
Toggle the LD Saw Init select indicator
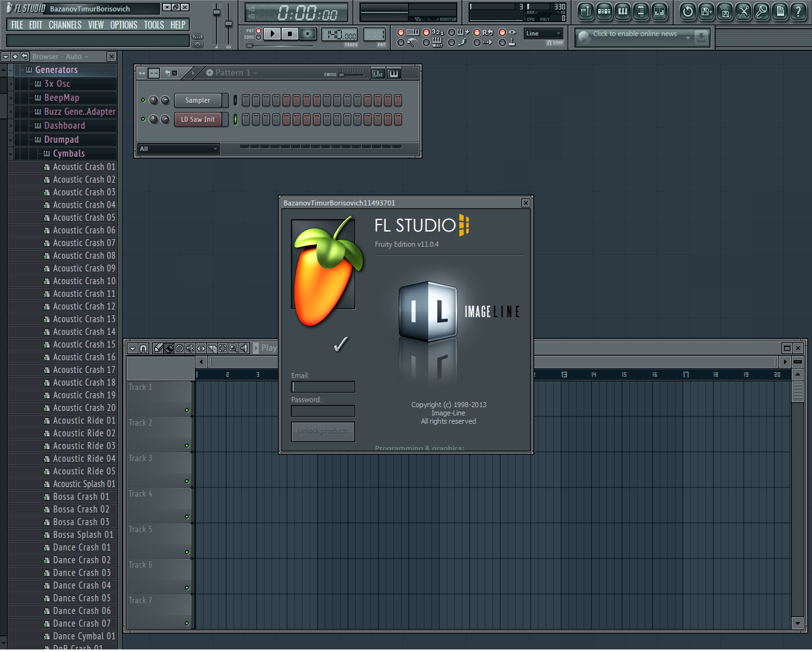point(235,119)
